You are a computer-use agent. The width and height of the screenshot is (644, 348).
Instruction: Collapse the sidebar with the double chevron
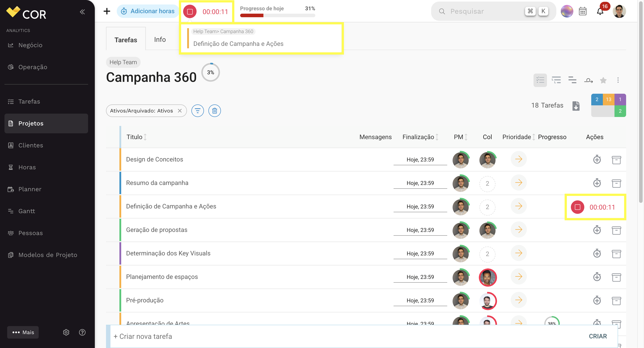pyautogui.click(x=82, y=12)
